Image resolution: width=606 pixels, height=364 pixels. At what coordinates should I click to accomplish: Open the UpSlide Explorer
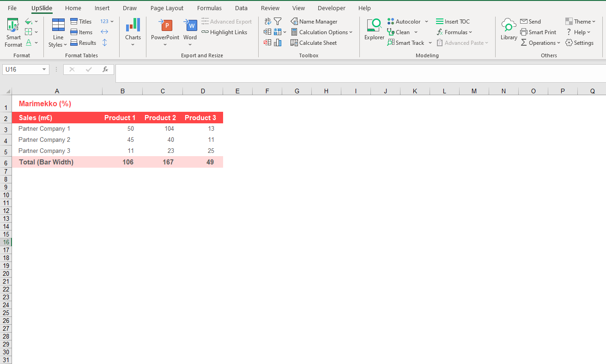pos(374,29)
